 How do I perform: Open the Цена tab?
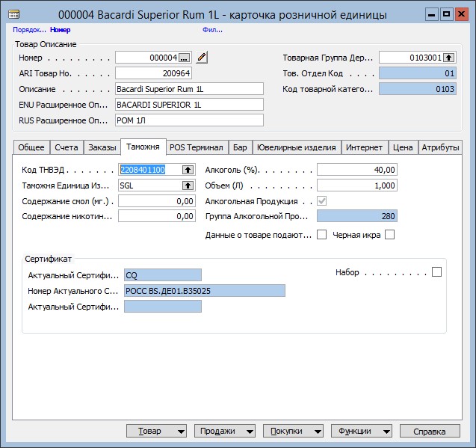(403, 147)
